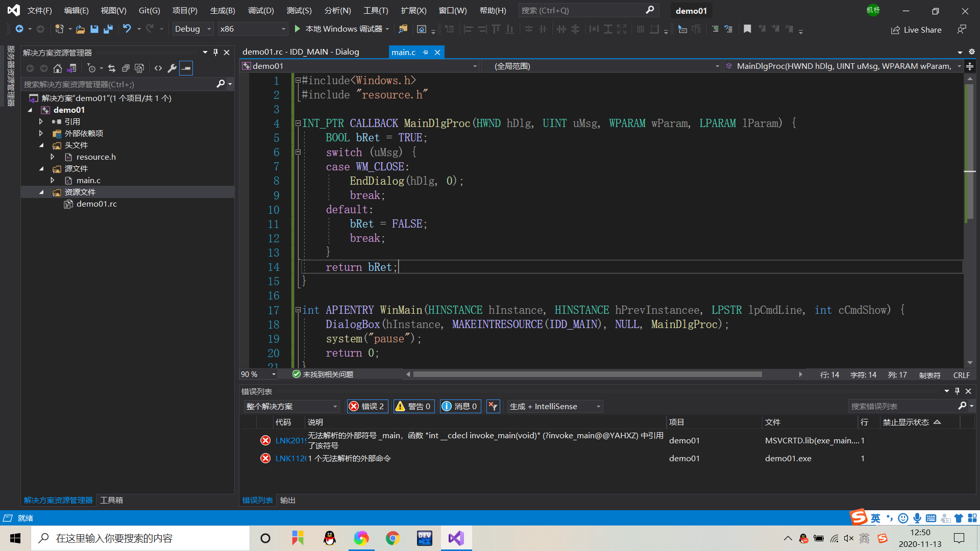Click Sync with Active Document icon

[x=112, y=68]
